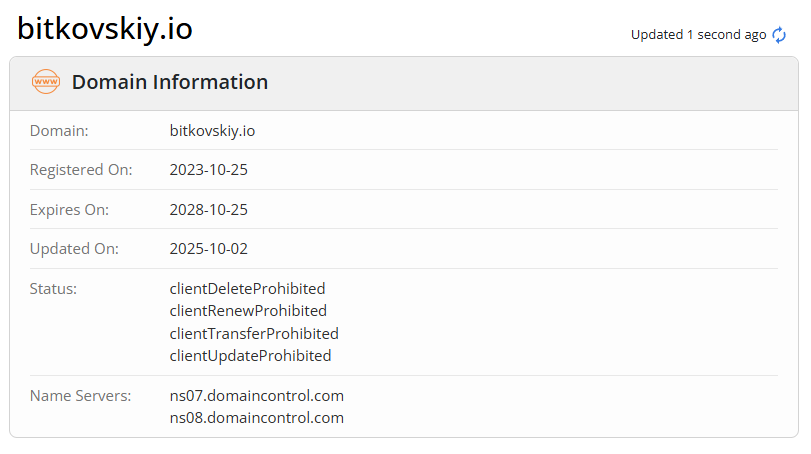Viewport: 811px width, 454px height.
Task: Click the clientUpdateProhibited status
Action: pyautogui.click(x=250, y=355)
